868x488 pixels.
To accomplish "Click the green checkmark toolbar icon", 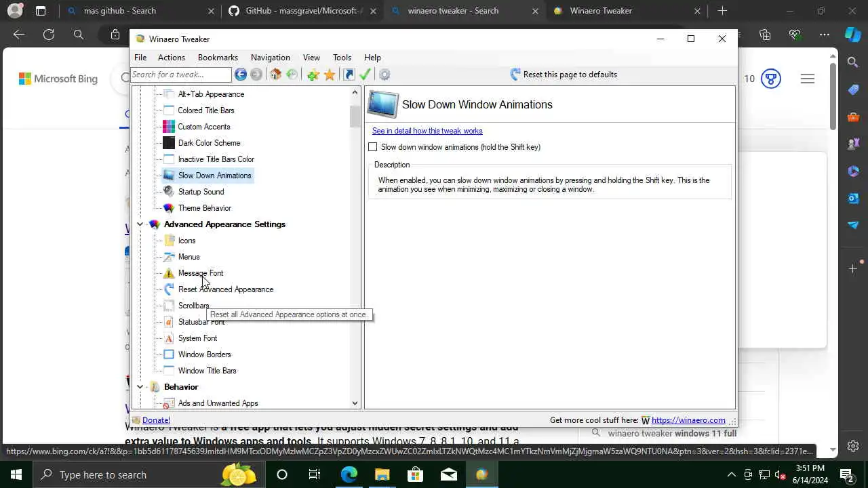I will coord(366,75).
